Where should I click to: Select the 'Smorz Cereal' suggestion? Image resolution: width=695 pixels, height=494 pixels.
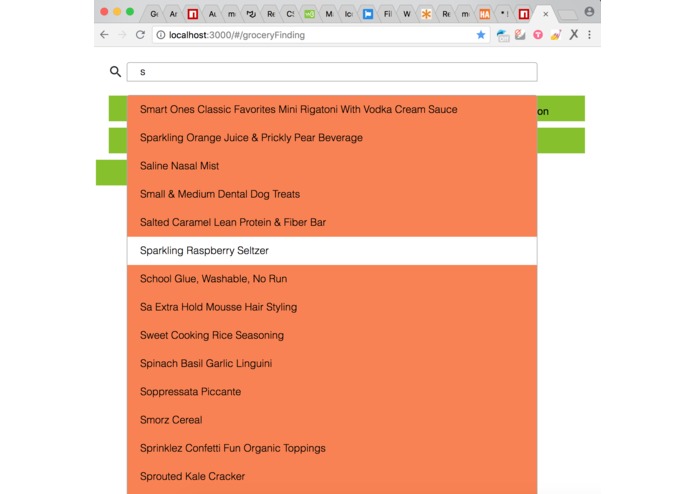[x=332, y=420]
